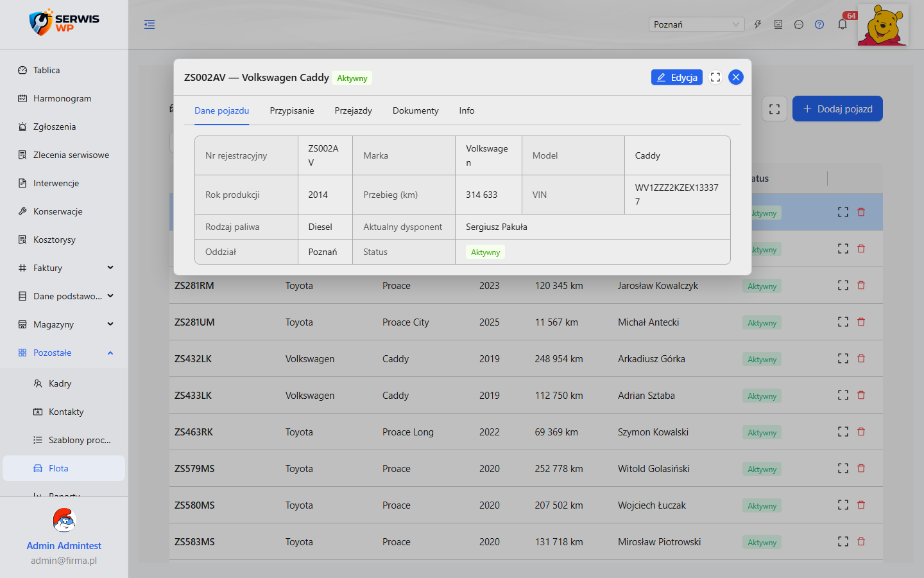Open the help question mark icon

click(x=819, y=24)
